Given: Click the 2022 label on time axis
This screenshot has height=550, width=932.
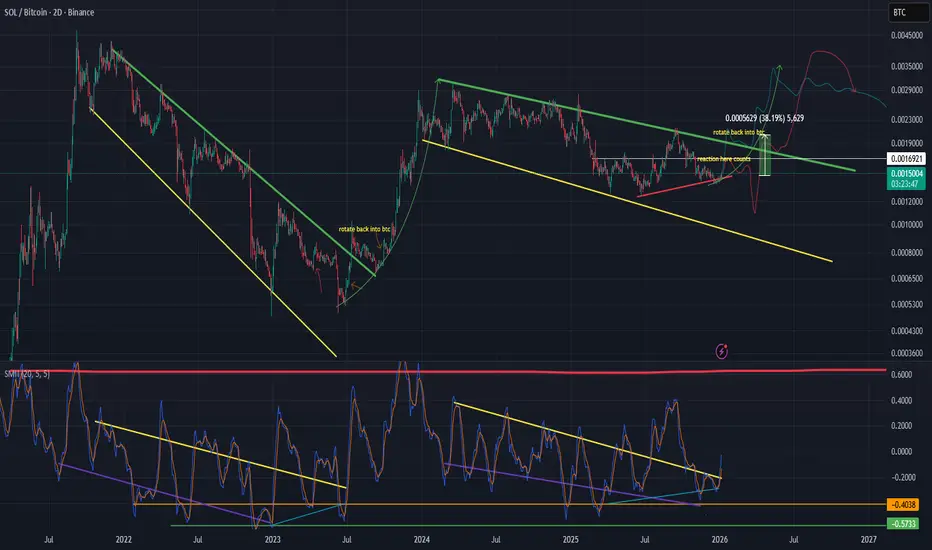Looking at the screenshot, I should click(x=124, y=540).
